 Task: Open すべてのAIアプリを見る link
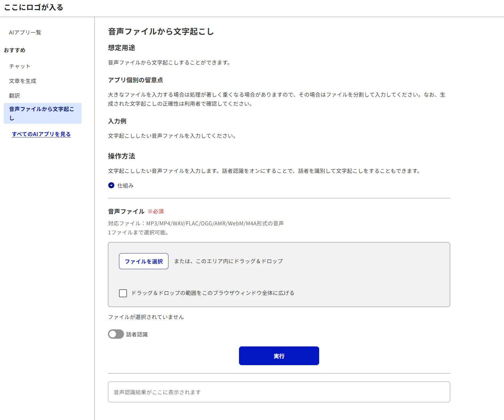[x=41, y=134]
